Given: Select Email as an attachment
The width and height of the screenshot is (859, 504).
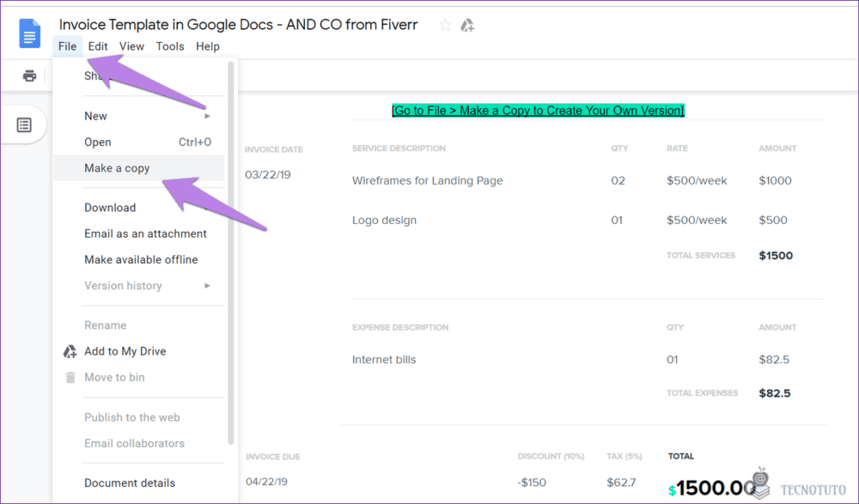Looking at the screenshot, I should (x=138, y=234).
